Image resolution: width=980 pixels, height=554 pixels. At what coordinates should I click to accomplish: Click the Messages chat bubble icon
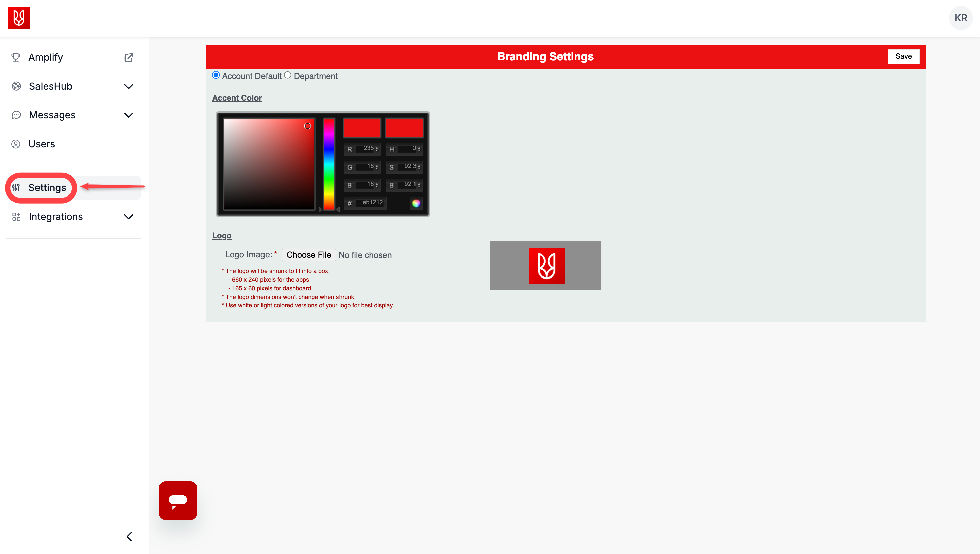(16, 115)
